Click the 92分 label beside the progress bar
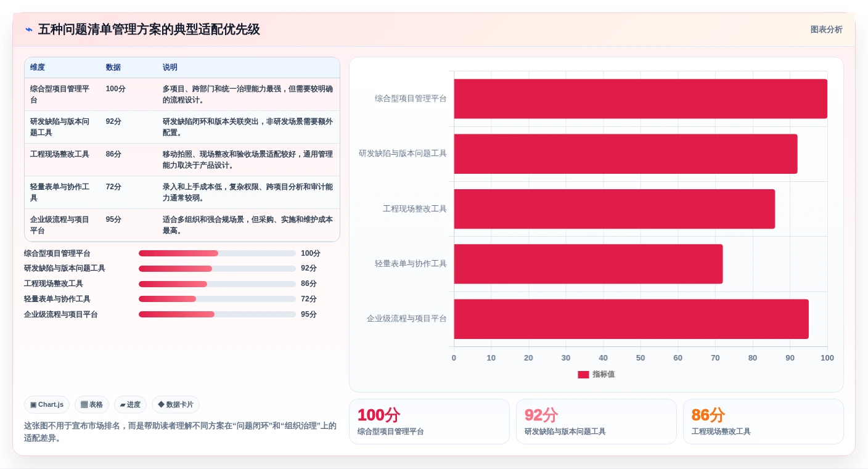 pos(309,269)
